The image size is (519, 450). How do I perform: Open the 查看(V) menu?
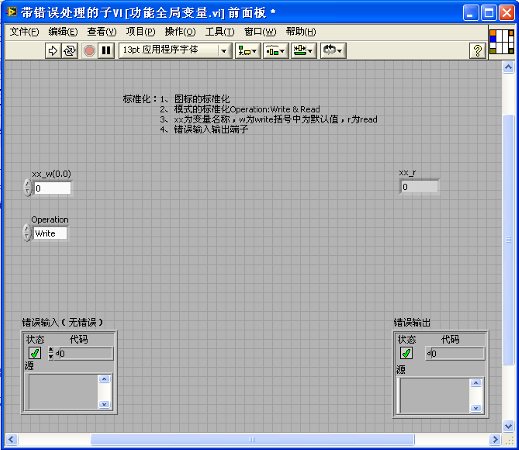[102, 32]
